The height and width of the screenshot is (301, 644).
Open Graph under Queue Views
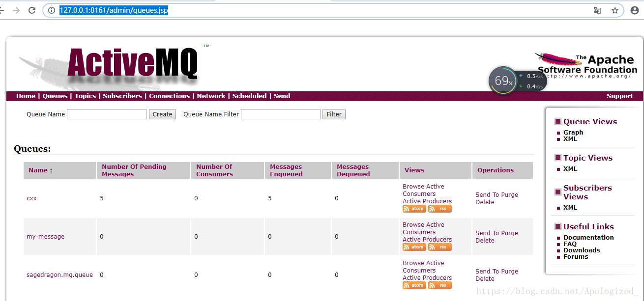573,133
